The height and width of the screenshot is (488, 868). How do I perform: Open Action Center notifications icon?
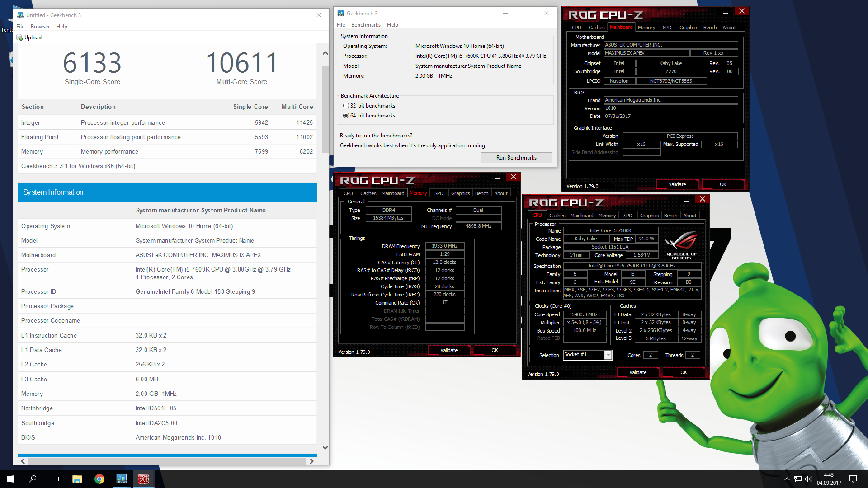pyautogui.click(x=853, y=479)
